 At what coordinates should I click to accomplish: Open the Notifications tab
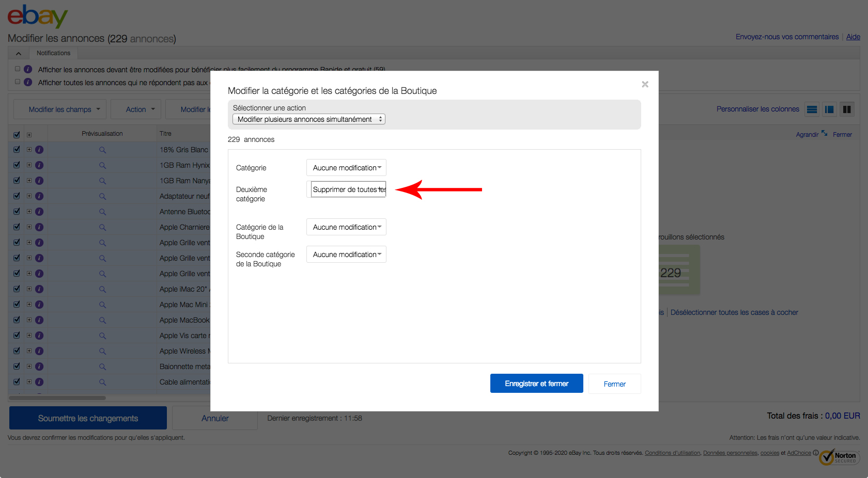pyautogui.click(x=53, y=53)
